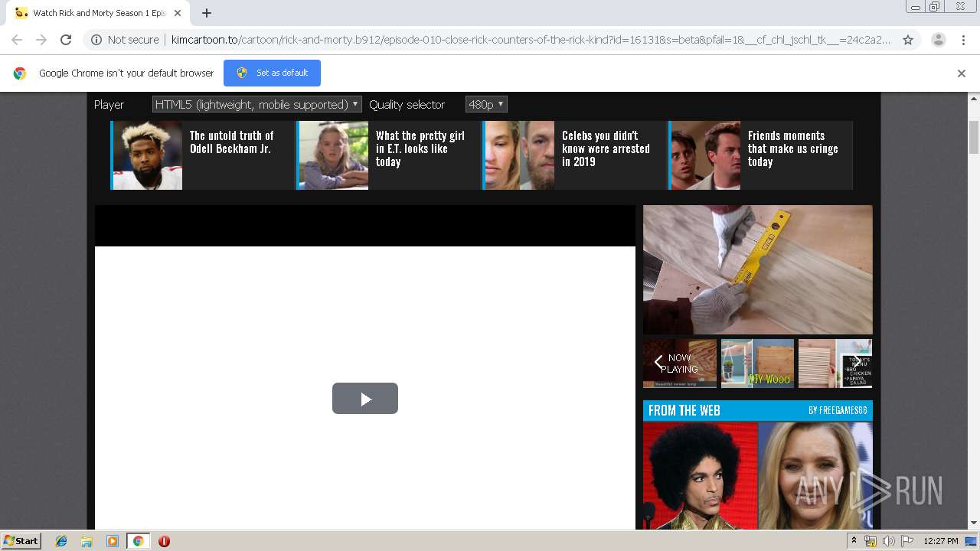Open the By FreeGames66 link
The height and width of the screenshot is (551, 980).
point(838,411)
